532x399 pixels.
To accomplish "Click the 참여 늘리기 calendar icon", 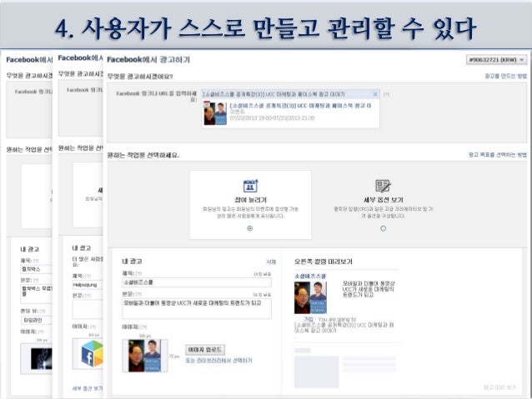I will pos(250,186).
